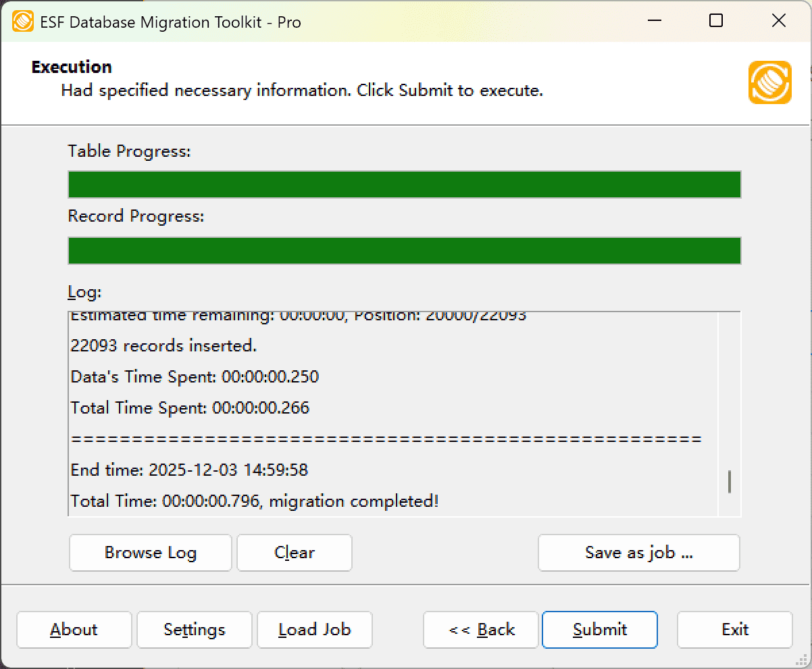Click the Record Progress bar

[x=404, y=250]
